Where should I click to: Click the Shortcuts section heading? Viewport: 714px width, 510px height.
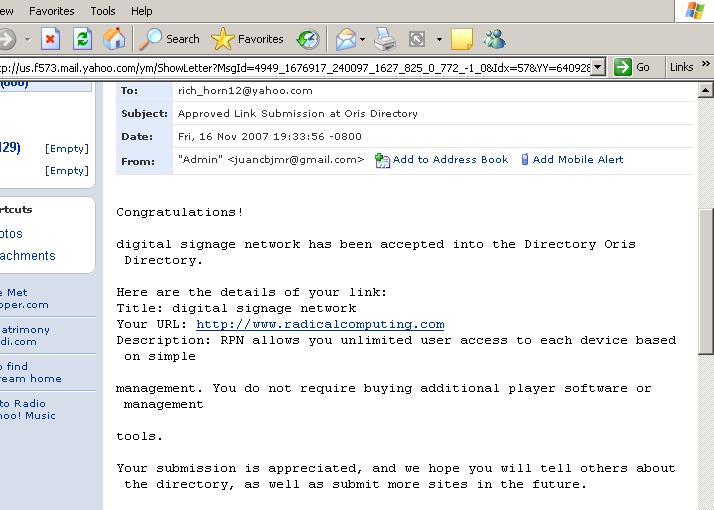[16, 209]
